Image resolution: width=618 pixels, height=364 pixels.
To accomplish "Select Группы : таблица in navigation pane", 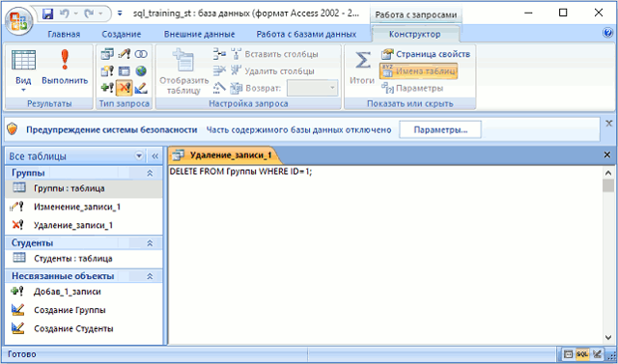I will coord(84,188).
